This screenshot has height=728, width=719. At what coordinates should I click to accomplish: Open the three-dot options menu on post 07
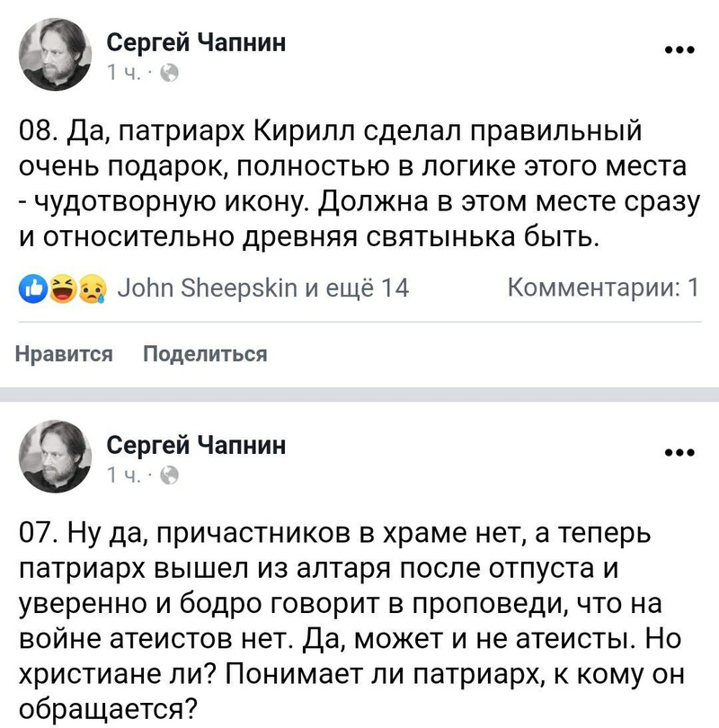coord(679,451)
